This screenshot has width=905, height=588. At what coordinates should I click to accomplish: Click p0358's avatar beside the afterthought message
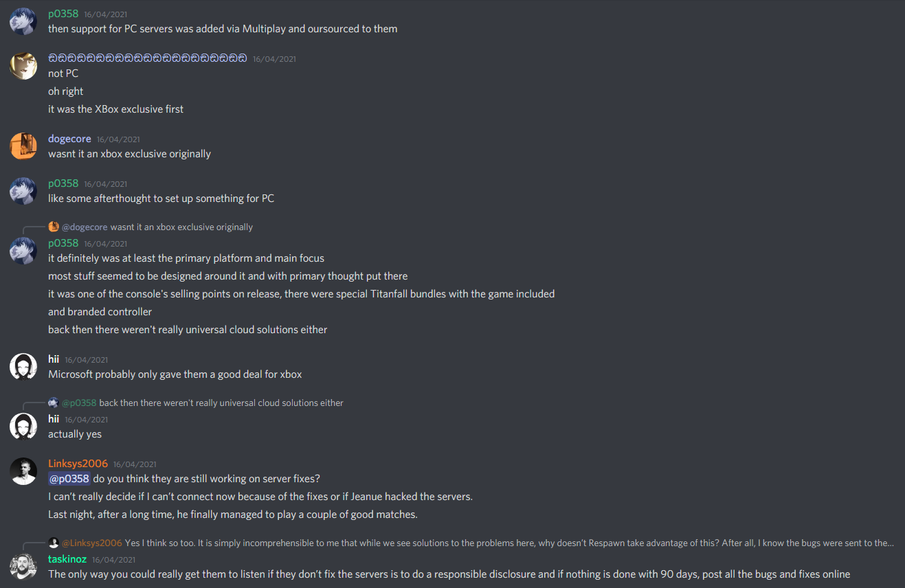coord(23,191)
